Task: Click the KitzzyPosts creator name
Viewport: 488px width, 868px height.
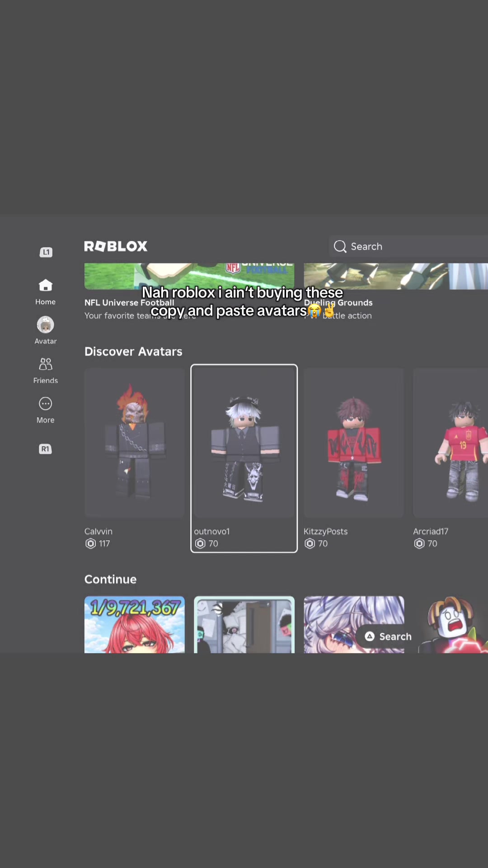Action: (326, 531)
